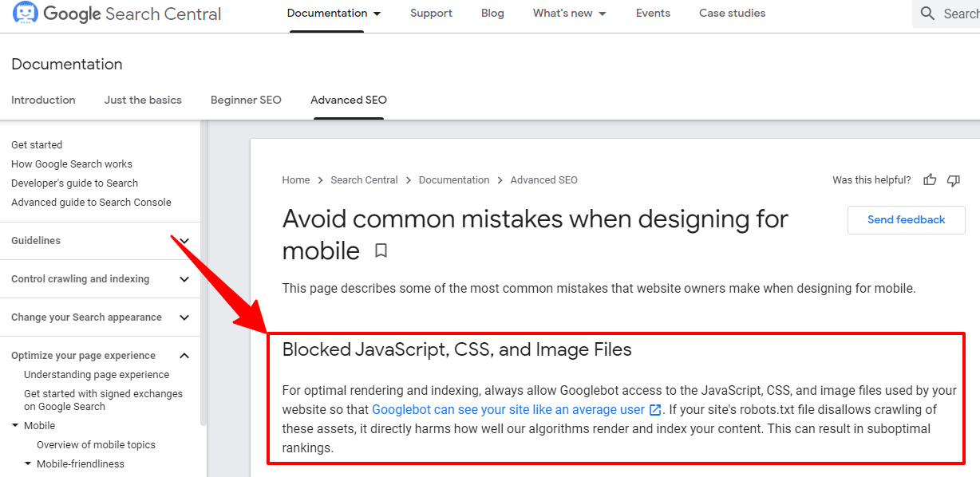Open the Blog menu item

point(492,14)
